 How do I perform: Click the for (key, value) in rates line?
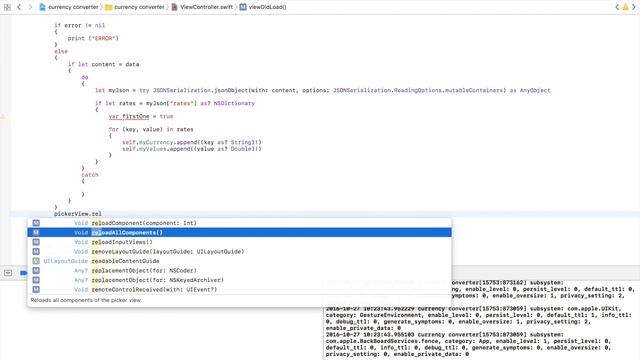[x=151, y=129]
